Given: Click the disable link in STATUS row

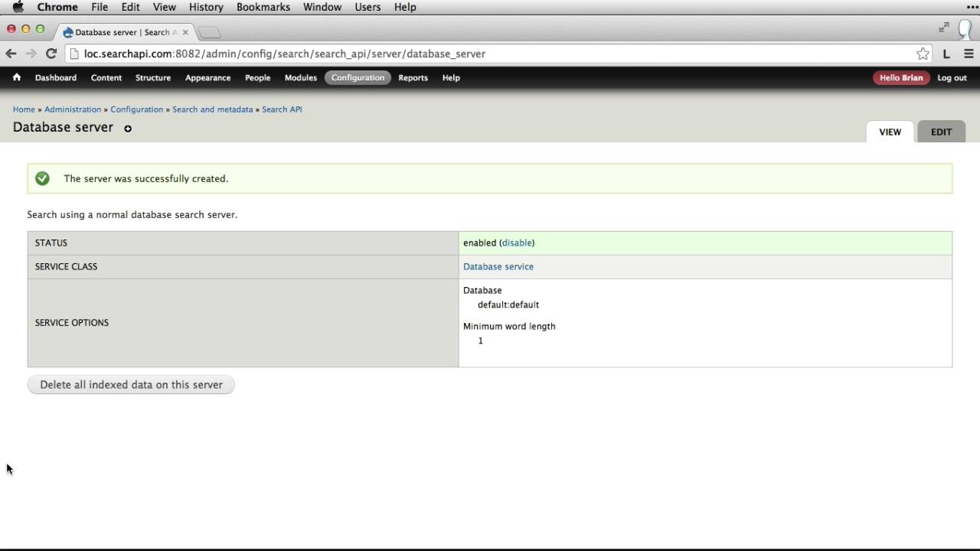Looking at the screenshot, I should (x=517, y=243).
